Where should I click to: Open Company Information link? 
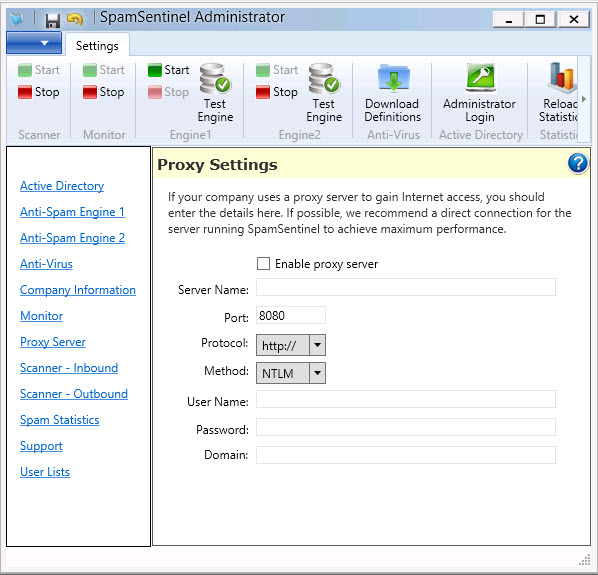click(x=77, y=290)
